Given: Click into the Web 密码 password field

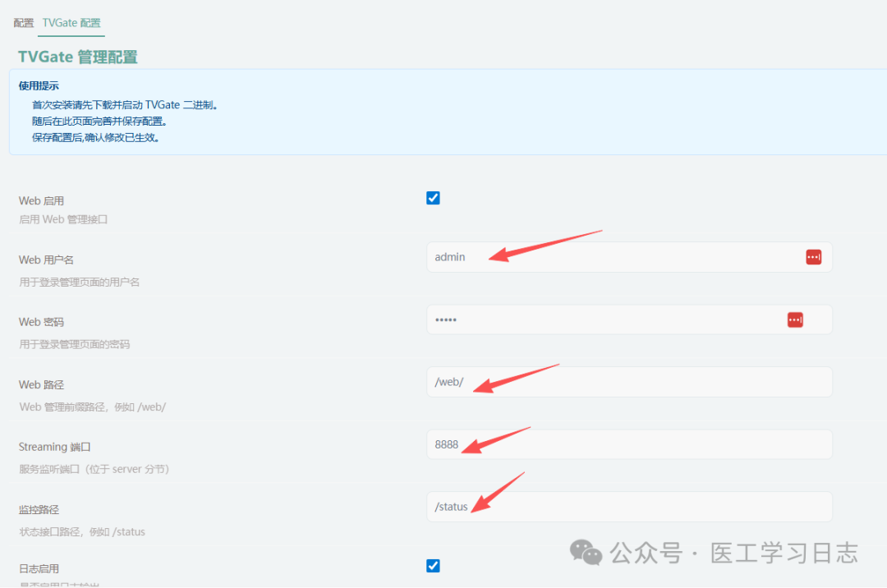Looking at the screenshot, I should tap(600, 319).
